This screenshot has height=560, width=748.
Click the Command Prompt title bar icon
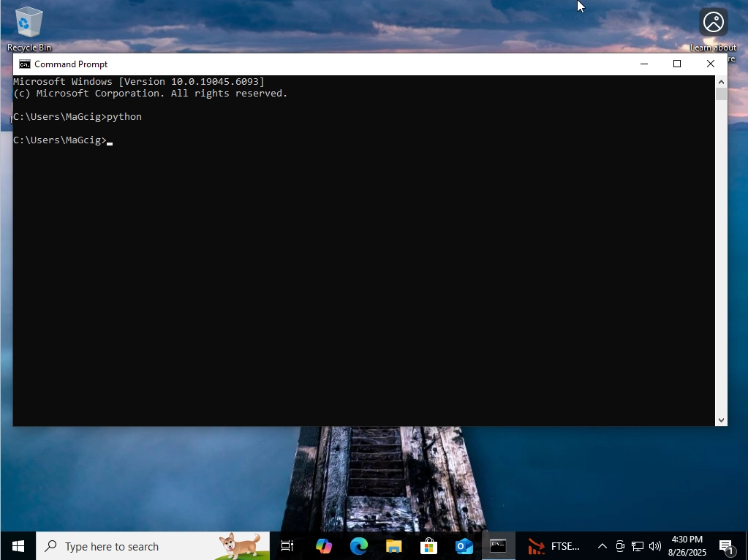[24, 64]
